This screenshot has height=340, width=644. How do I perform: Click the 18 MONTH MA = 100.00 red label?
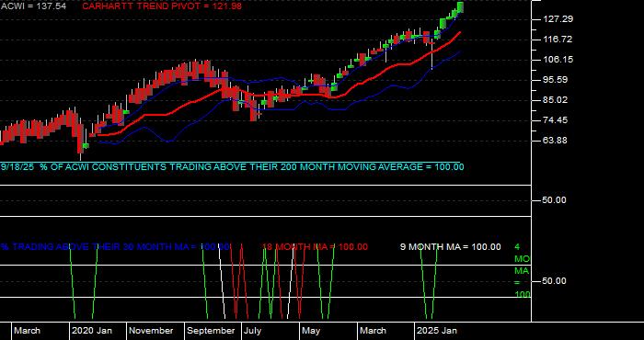coord(315,247)
